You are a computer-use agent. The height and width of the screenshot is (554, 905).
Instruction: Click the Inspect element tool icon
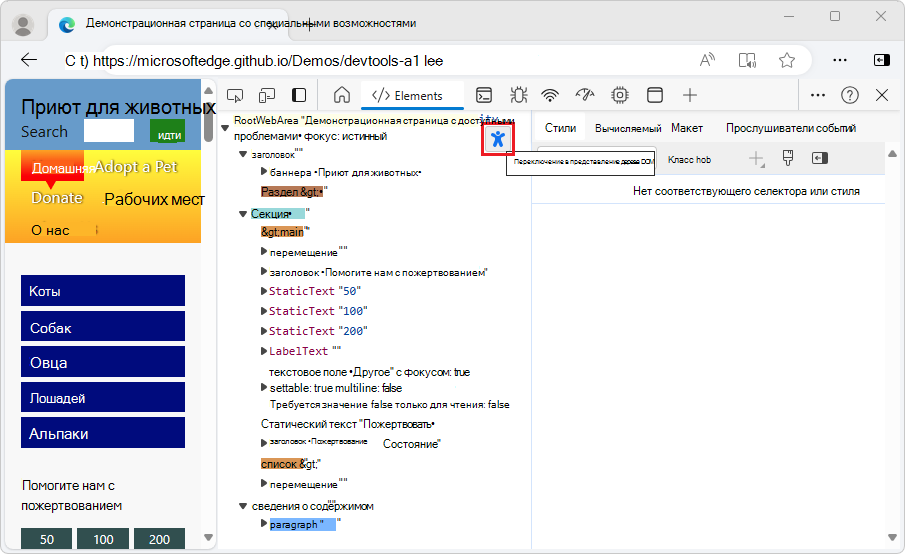click(x=235, y=95)
